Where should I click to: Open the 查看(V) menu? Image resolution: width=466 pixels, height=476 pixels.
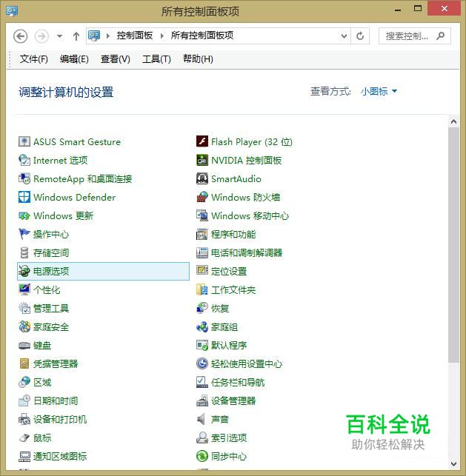pyautogui.click(x=115, y=59)
